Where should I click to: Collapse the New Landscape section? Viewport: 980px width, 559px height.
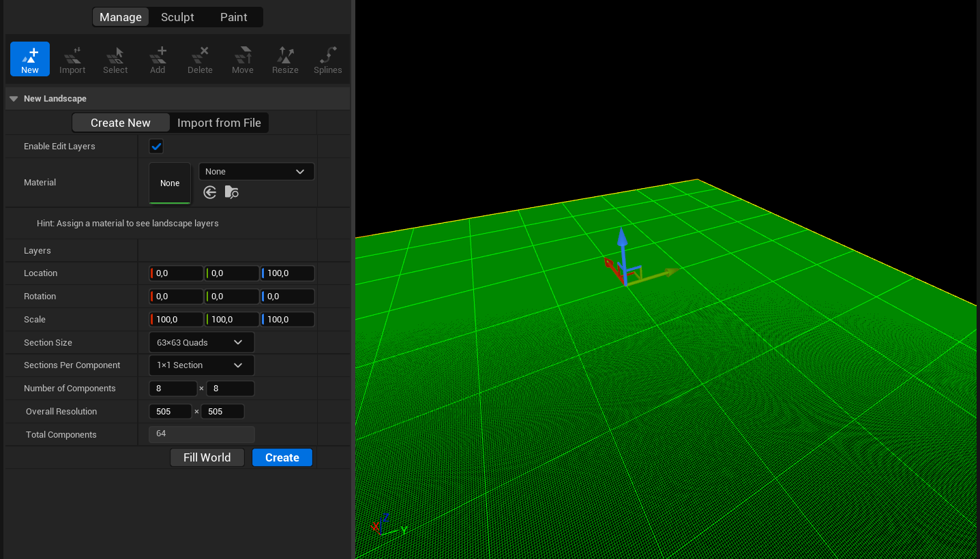coord(14,99)
